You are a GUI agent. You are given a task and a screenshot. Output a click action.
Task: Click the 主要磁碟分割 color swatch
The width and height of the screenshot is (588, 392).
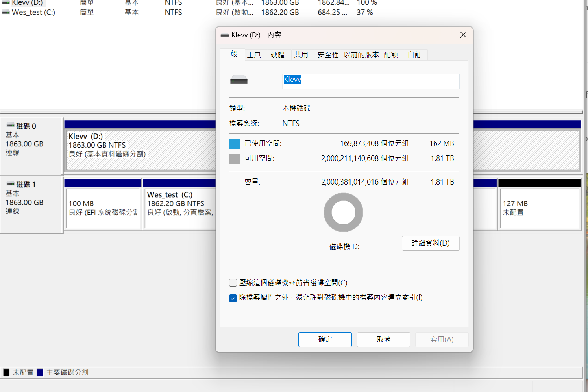pos(40,372)
